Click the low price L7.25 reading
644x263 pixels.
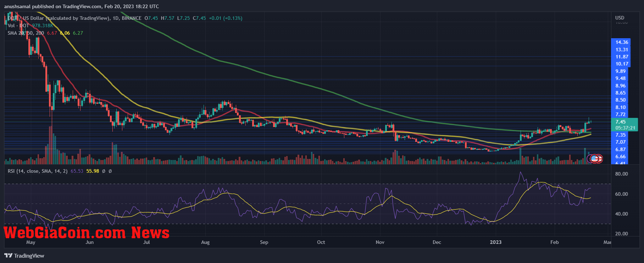coord(184,18)
